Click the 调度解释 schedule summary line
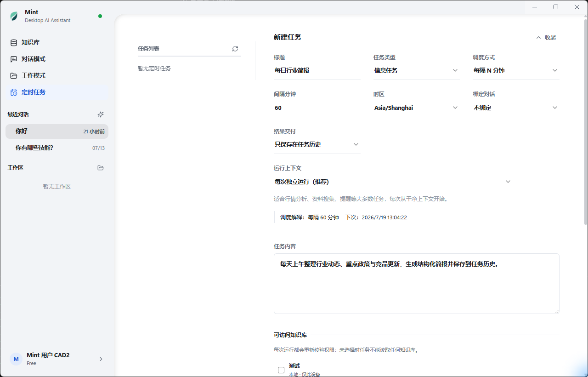The width and height of the screenshot is (588, 377). (x=344, y=217)
